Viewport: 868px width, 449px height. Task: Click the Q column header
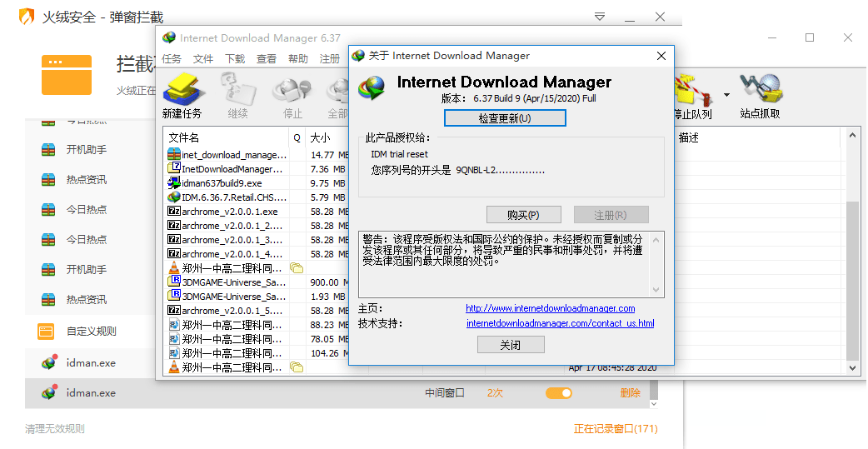coord(297,137)
